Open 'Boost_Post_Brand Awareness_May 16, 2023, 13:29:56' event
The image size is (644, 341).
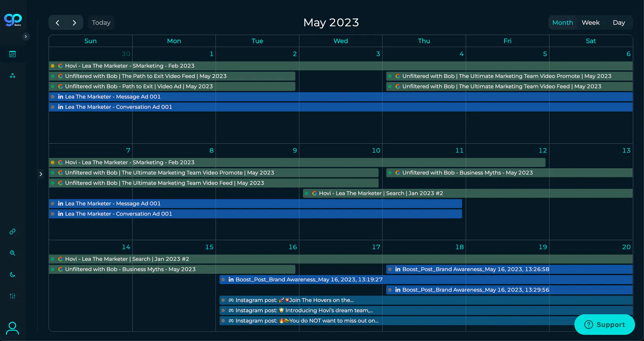point(510,290)
